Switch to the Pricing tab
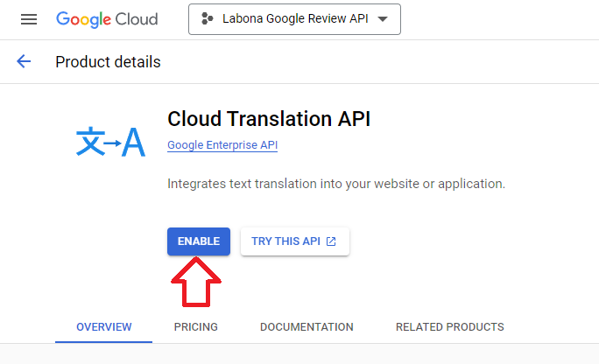Viewport: 599px width, 364px height. click(x=196, y=327)
